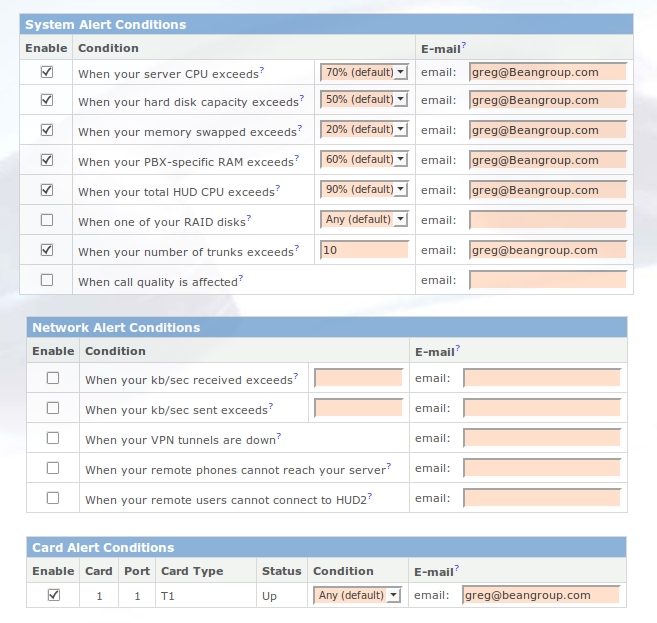Show help for RAID disks condition

click(249, 217)
